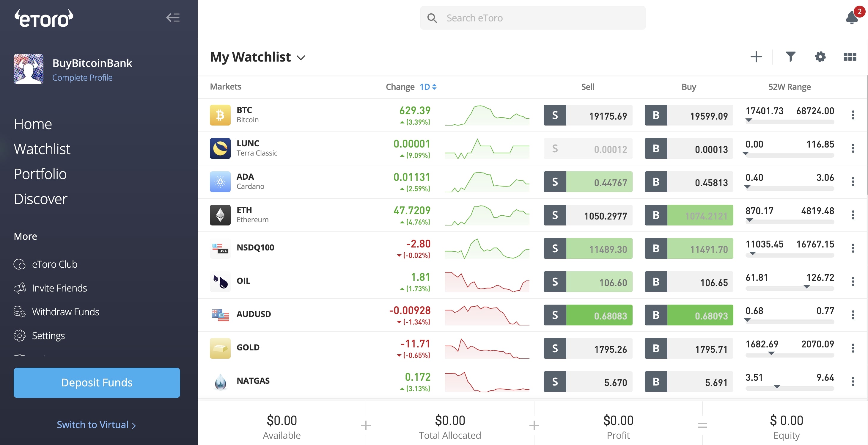Open more options for NATGAS row

[853, 382]
